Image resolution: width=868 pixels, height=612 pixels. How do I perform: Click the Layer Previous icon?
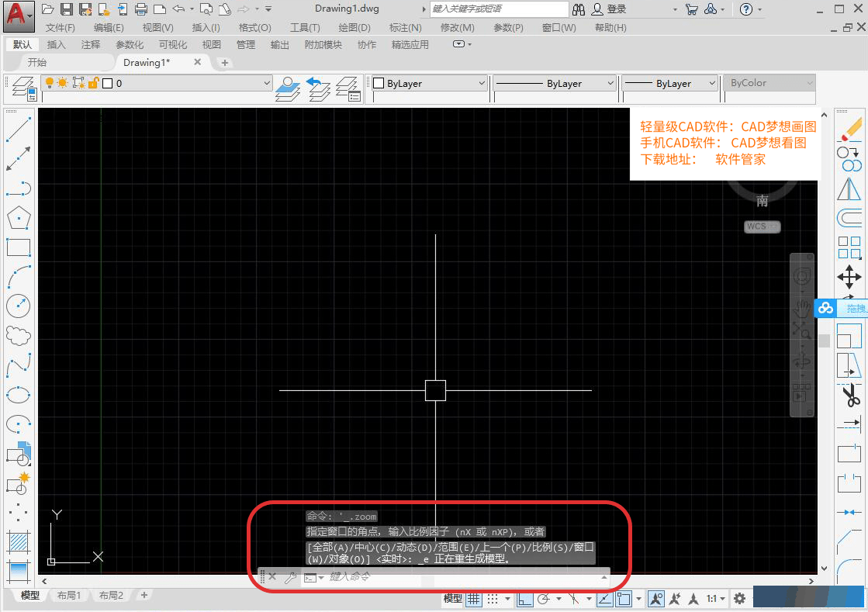pos(318,89)
